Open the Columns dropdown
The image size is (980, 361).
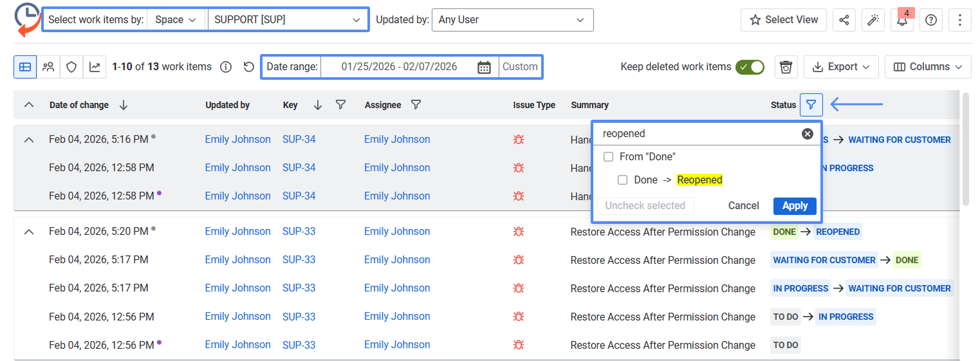[x=928, y=67]
